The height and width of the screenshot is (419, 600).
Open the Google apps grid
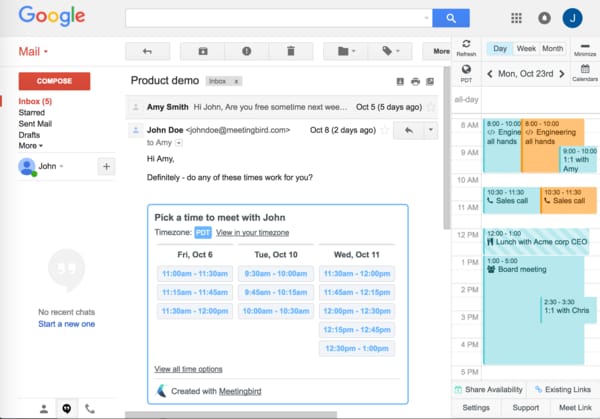(516, 18)
